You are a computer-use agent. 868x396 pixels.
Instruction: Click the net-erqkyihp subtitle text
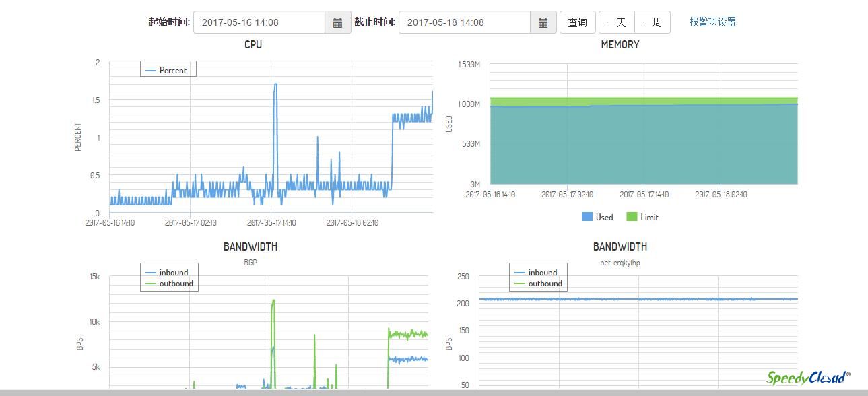[x=620, y=263]
